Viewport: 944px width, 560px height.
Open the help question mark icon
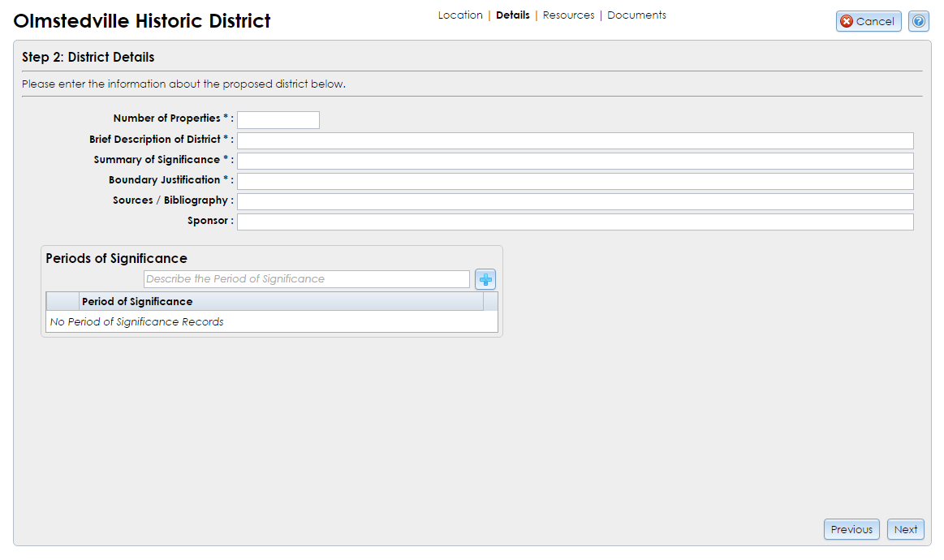coord(918,21)
